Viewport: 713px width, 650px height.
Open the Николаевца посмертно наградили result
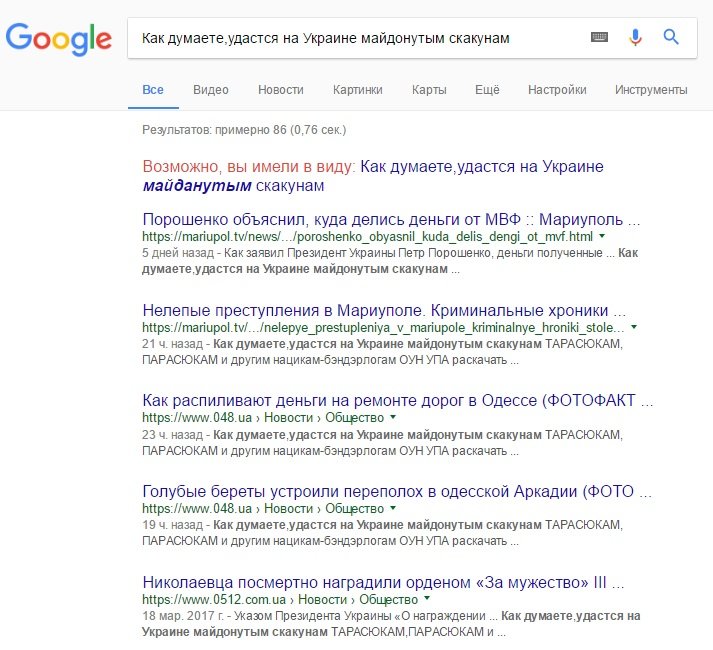(x=383, y=582)
